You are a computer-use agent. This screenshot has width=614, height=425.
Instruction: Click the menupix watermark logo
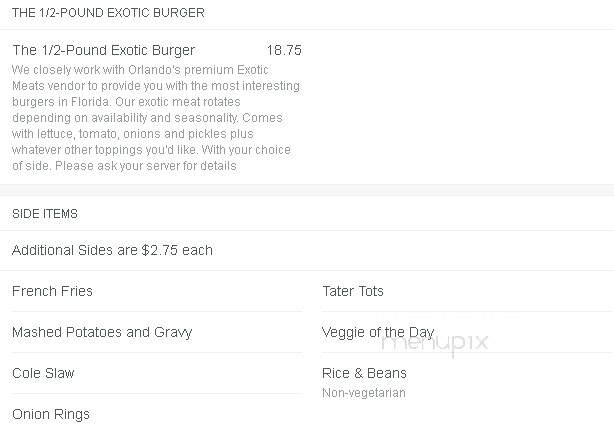point(435,343)
